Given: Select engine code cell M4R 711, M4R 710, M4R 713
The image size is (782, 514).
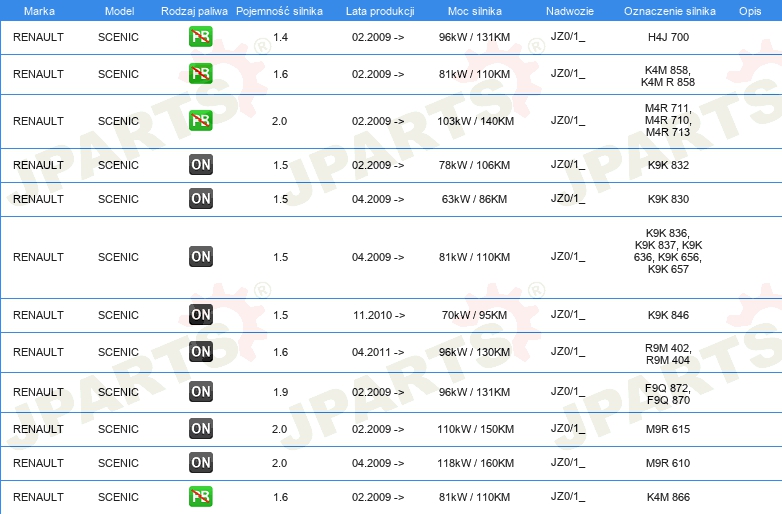Looking at the screenshot, I should (668, 120).
